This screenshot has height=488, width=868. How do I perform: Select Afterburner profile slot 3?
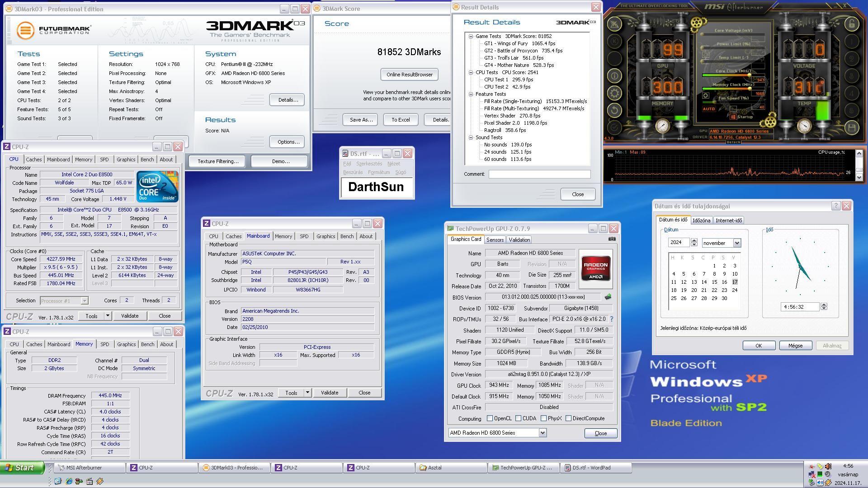(852, 76)
